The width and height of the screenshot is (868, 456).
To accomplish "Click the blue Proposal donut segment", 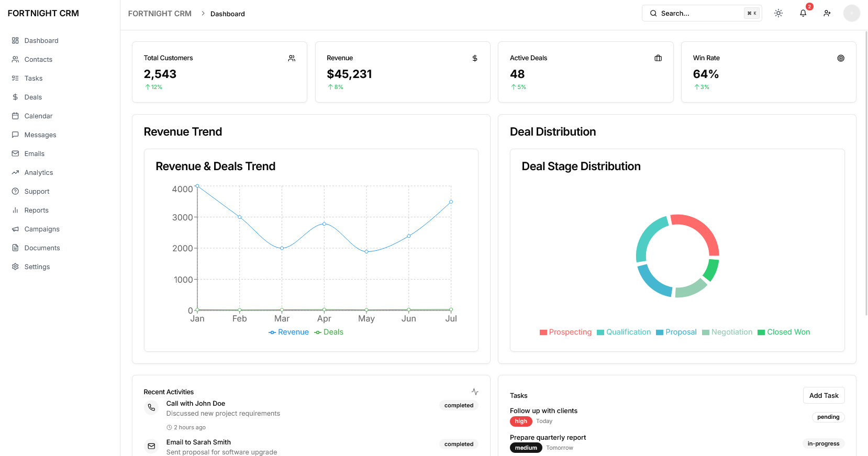I will 652,283.
